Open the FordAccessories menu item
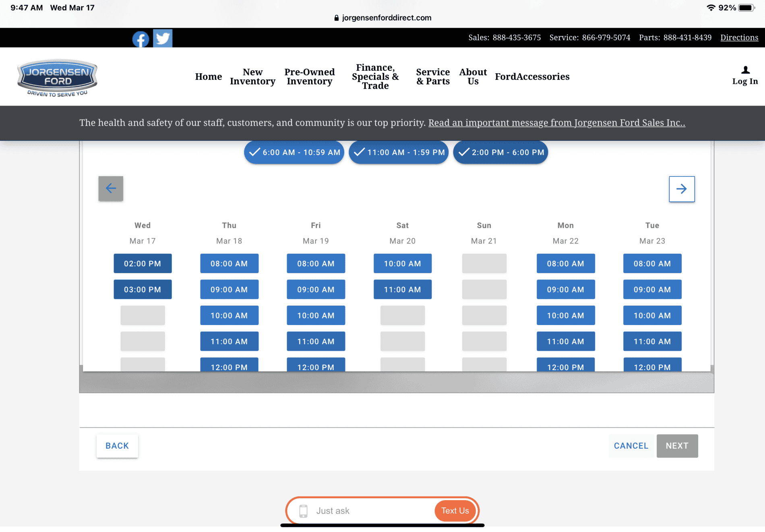 pyautogui.click(x=532, y=77)
